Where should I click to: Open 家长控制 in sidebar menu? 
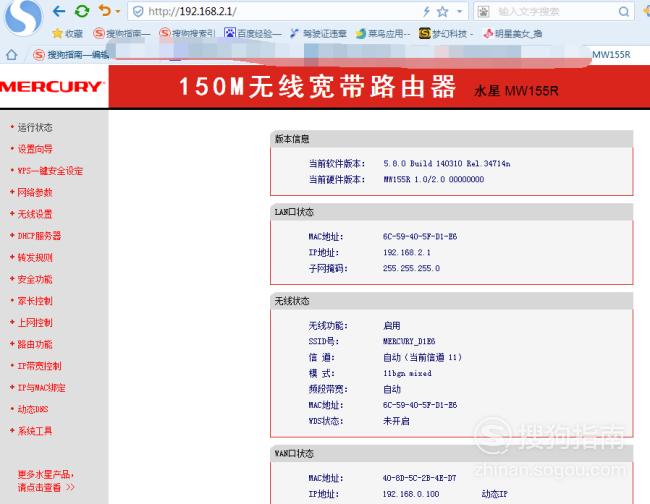click(35, 301)
